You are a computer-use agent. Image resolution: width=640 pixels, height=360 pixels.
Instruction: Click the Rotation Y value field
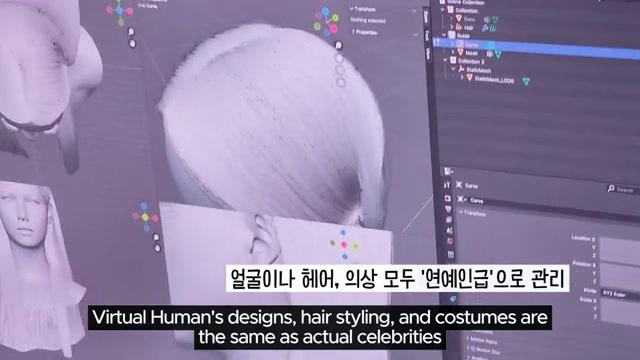(x=620, y=278)
